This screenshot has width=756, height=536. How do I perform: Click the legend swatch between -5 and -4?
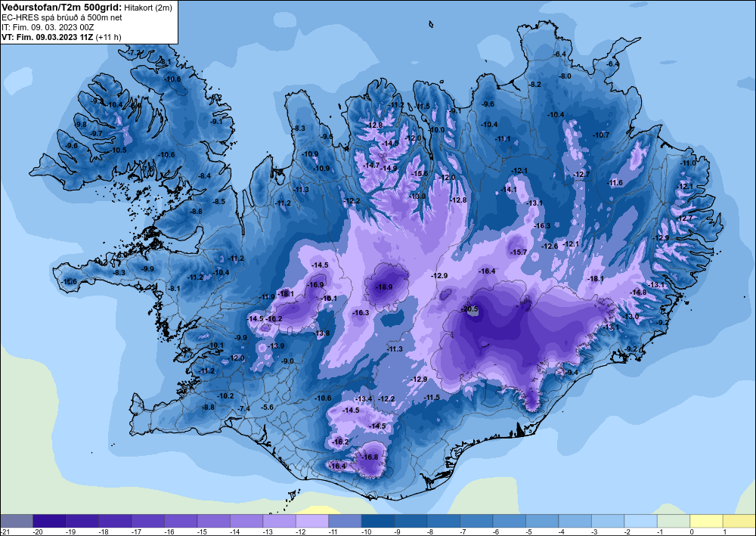tap(542, 521)
